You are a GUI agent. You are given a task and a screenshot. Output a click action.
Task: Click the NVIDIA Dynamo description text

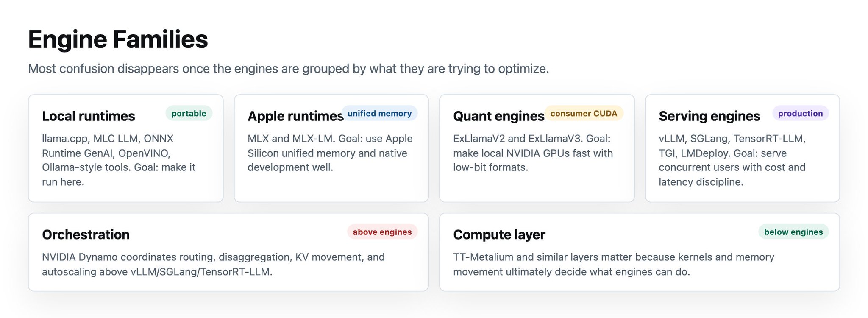click(x=213, y=264)
